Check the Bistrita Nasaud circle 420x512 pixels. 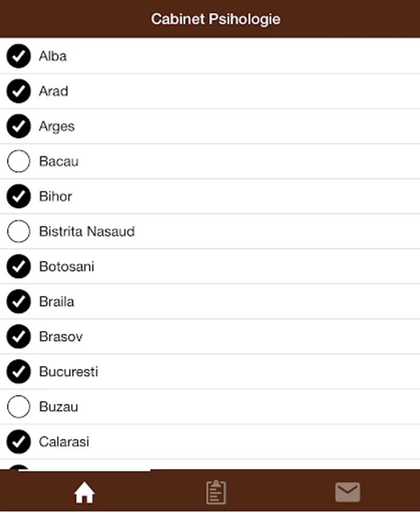click(19, 232)
